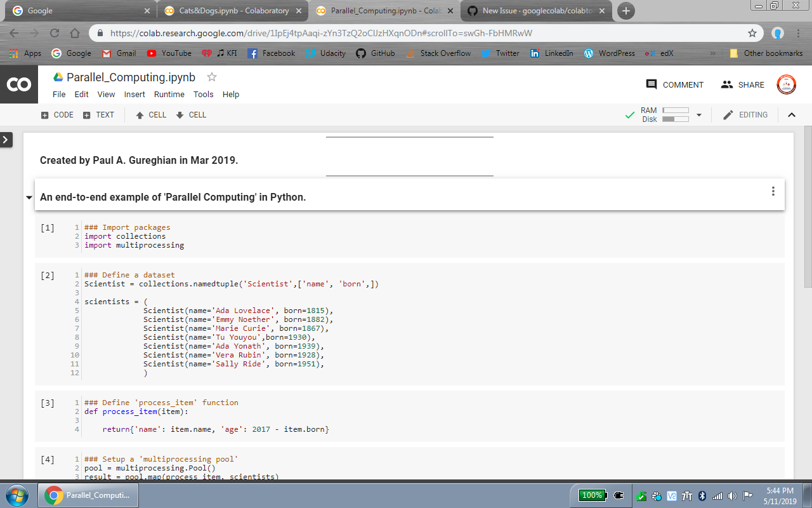Open the File menu

(59, 94)
